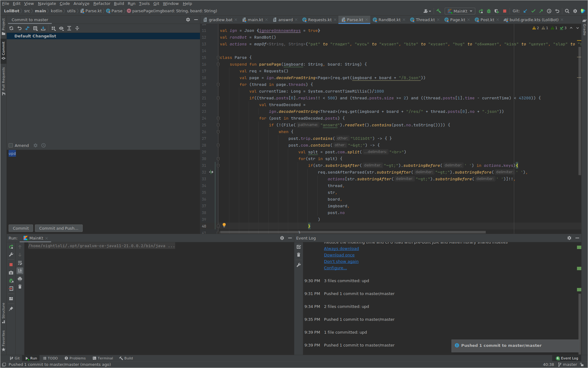Toggle the Preview Diff eye icon
Image resolution: width=588 pixels, height=368 pixels.
pyautogui.click(x=61, y=28)
